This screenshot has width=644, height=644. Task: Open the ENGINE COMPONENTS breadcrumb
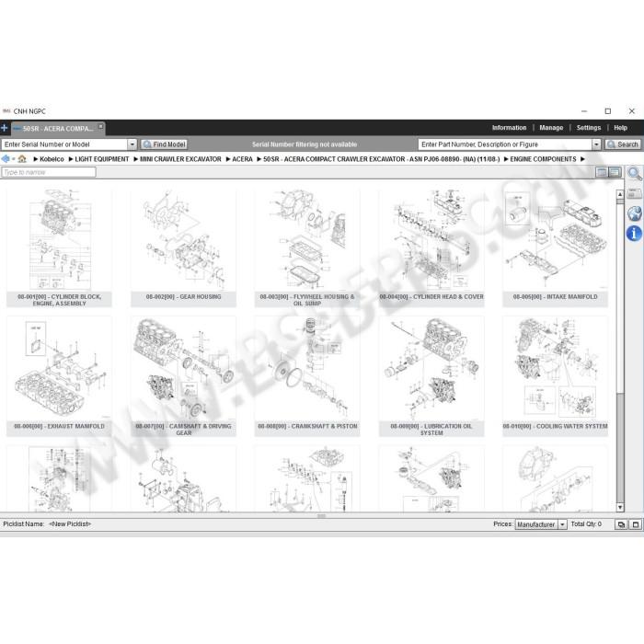[543, 159]
